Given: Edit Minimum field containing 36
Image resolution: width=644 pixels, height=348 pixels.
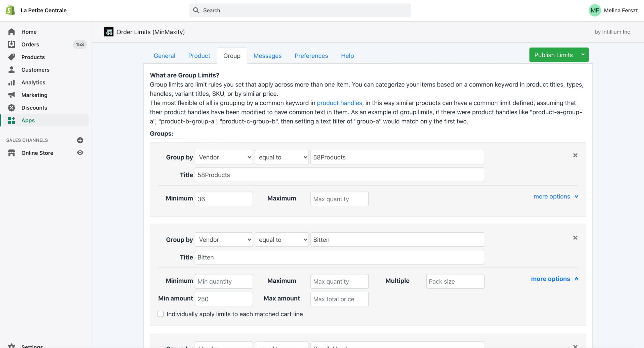Looking at the screenshot, I should click(224, 199).
